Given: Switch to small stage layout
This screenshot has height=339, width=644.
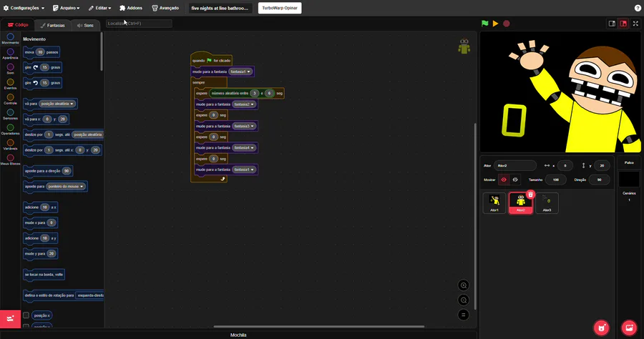Looking at the screenshot, I should 612,24.
